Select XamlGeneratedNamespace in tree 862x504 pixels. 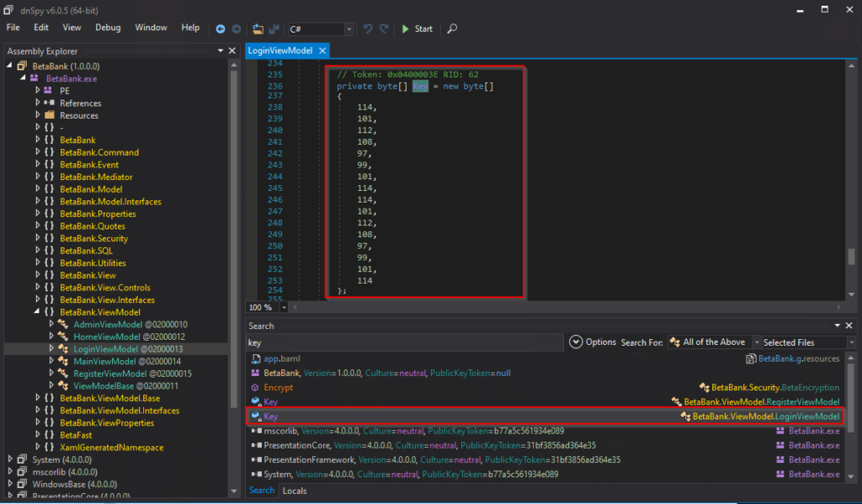pyautogui.click(x=112, y=448)
